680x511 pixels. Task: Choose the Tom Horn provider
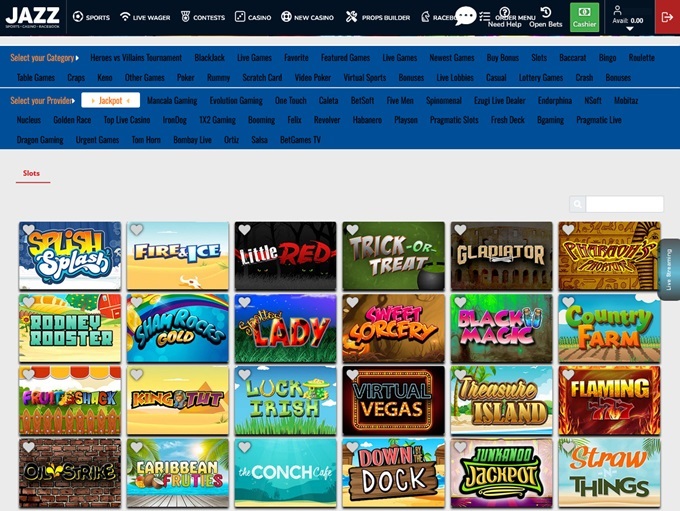(x=146, y=140)
